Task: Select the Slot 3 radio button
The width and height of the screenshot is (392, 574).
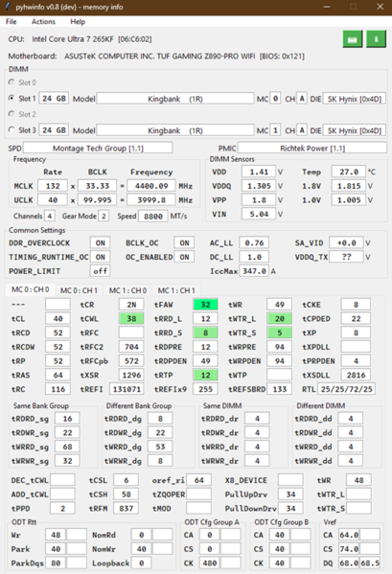Action: 12,130
